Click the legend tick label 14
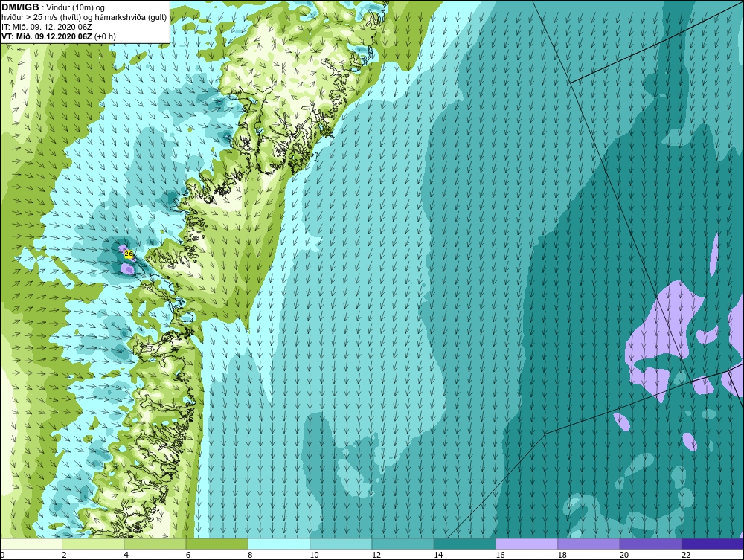Image resolution: width=744 pixels, height=560 pixels. (438, 555)
